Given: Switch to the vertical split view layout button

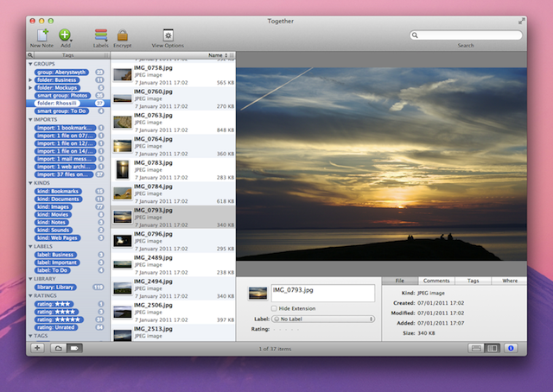Looking at the screenshot, I should click(x=493, y=348).
